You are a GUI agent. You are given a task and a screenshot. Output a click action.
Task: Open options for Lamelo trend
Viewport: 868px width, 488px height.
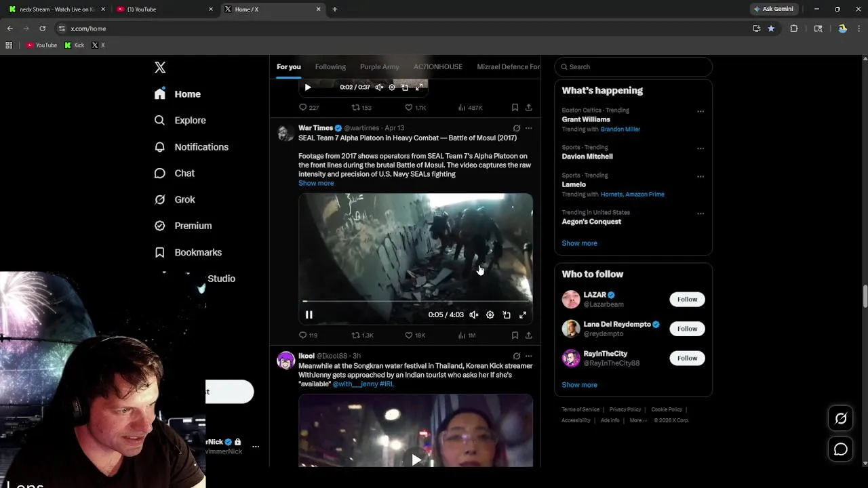[x=701, y=176]
